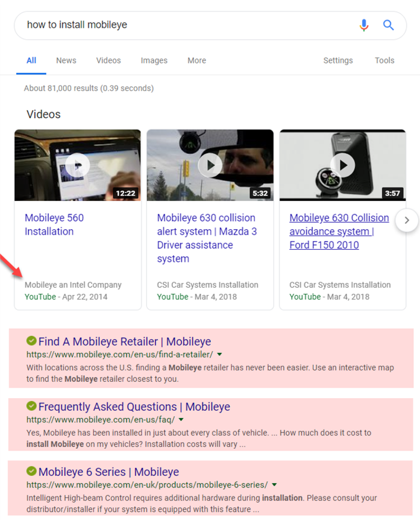Expand dropdown arrow next to faq URL
The height and width of the screenshot is (520, 420).
[x=181, y=420]
